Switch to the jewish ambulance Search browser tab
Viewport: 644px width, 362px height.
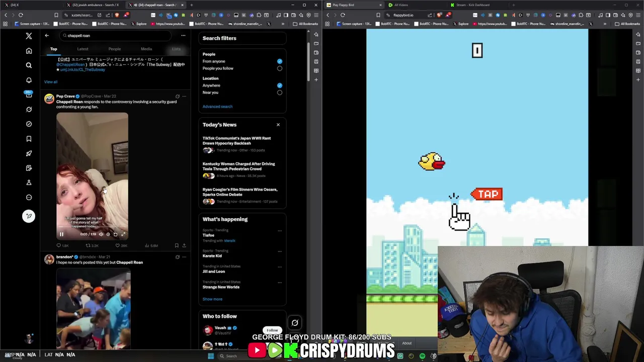[95, 5]
